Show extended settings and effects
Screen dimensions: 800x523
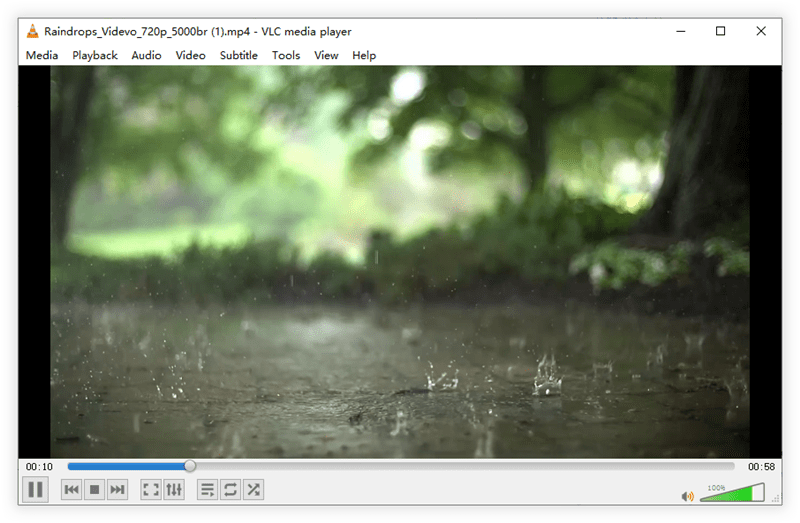point(174,489)
